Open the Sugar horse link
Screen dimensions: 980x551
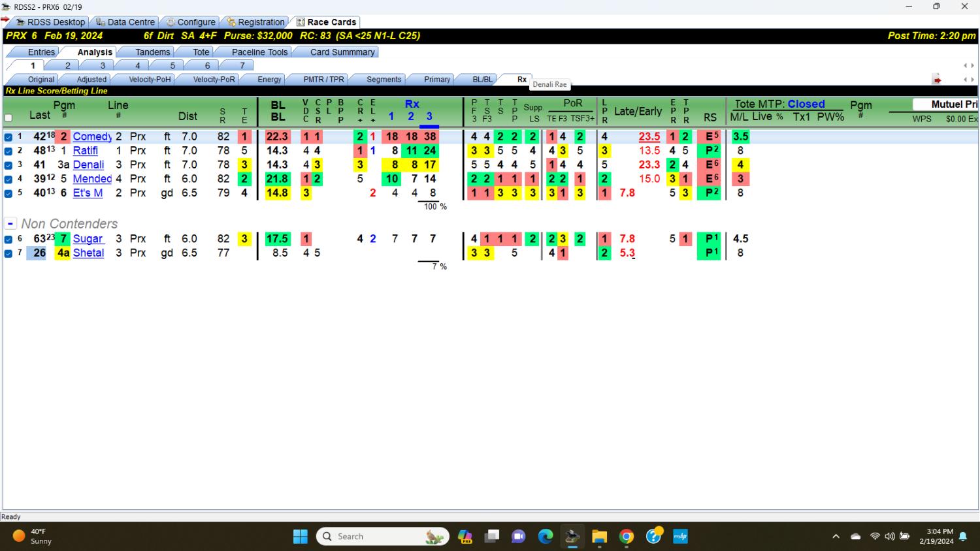(x=88, y=239)
